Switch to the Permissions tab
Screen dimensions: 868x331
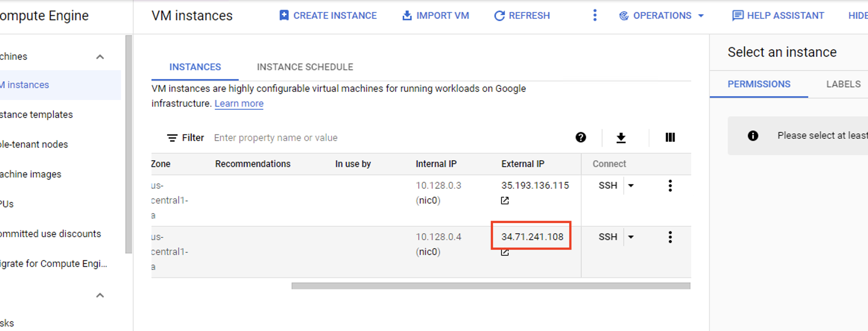tap(759, 84)
